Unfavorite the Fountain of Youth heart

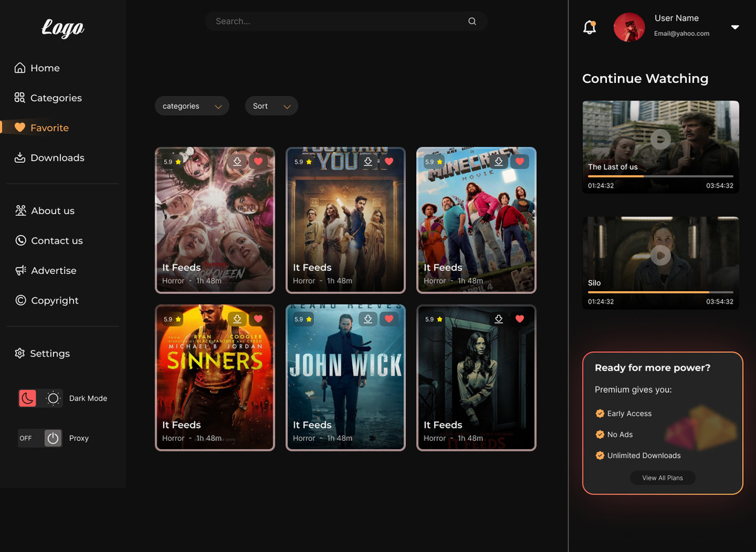(x=389, y=161)
